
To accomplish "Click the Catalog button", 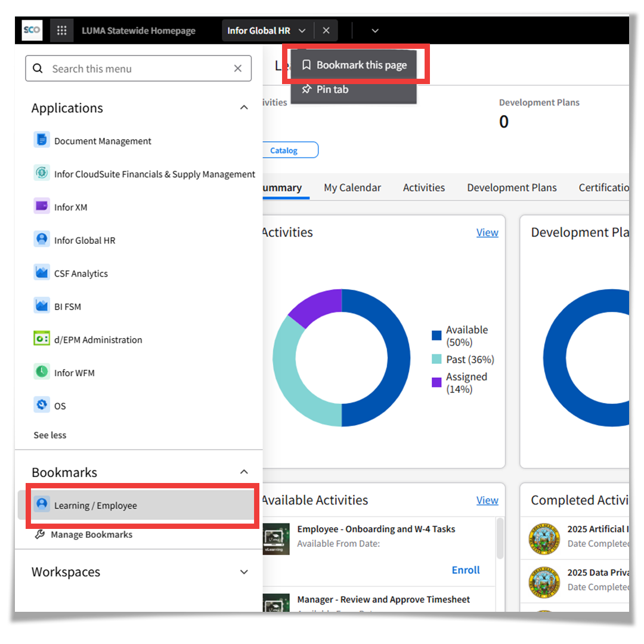I will [290, 150].
